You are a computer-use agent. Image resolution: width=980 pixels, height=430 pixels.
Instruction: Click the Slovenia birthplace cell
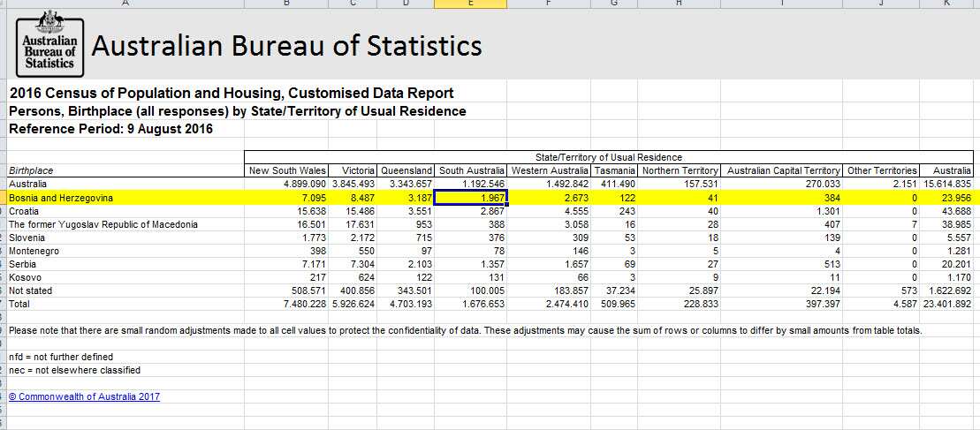(27, 238)
